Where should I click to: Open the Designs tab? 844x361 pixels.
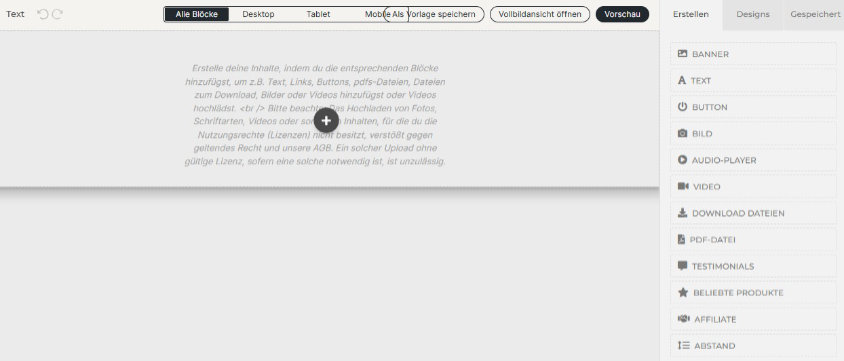pos(752,15)
